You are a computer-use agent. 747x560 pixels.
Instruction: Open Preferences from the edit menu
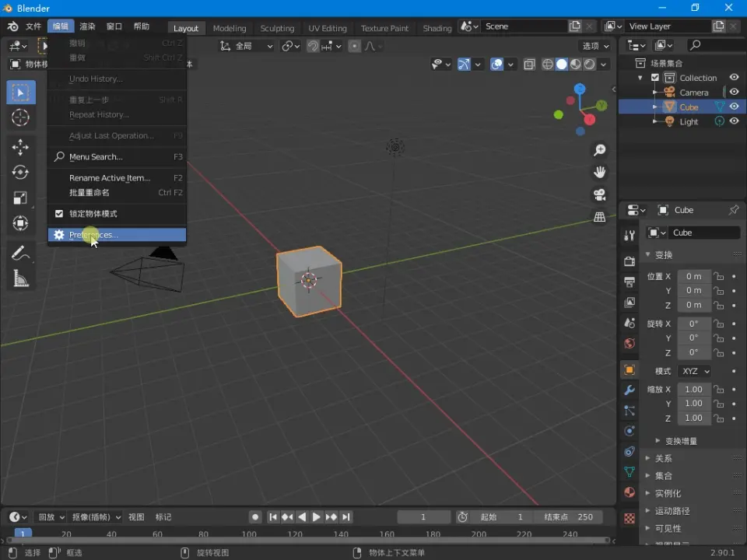click(93, 235)
